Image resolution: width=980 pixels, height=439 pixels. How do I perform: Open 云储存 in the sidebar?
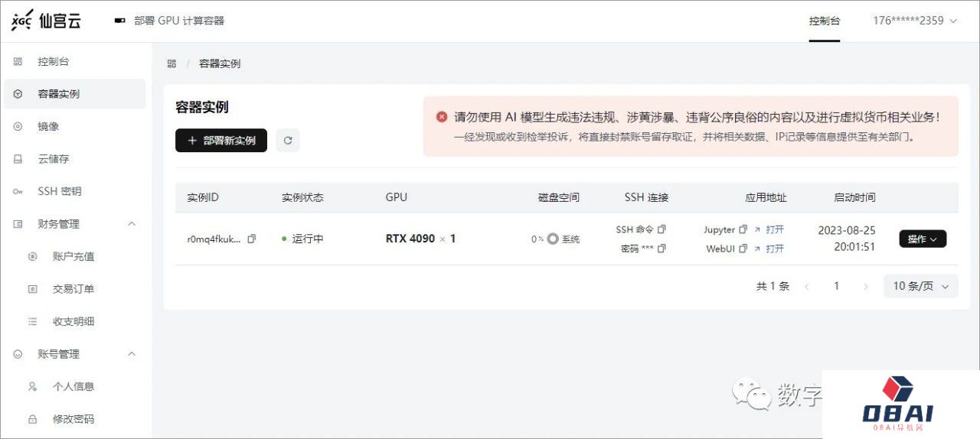click(x=54, y=159)
